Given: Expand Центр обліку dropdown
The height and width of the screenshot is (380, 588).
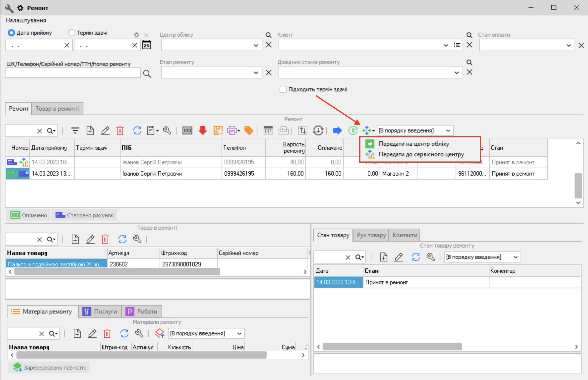Looking at the screenshot, I should point(256,45).
